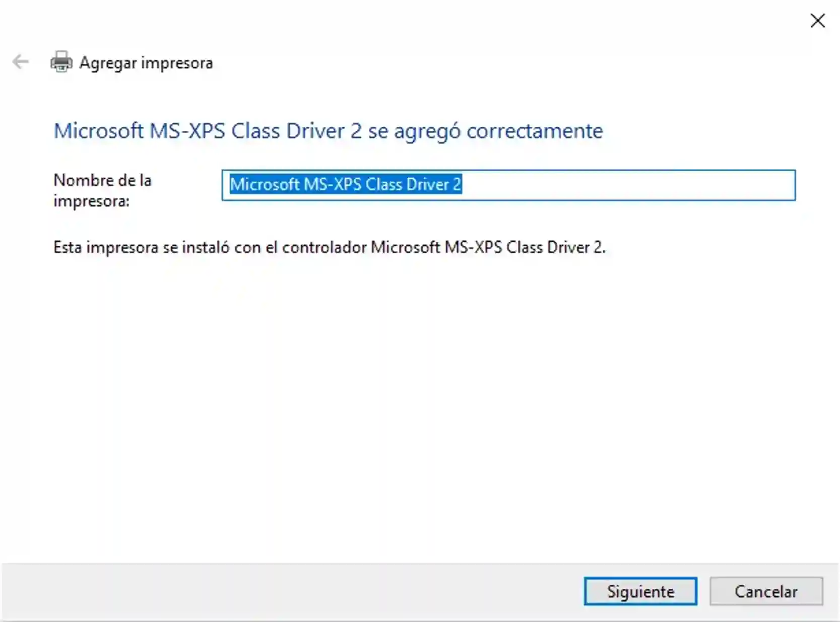This screenshot has width=840, height=622.
Task: Continue with the Siguiente button
Action: (640, 591)
